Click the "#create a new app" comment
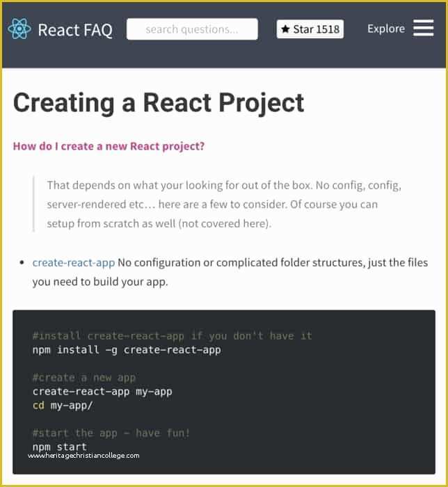 [84, 378]
